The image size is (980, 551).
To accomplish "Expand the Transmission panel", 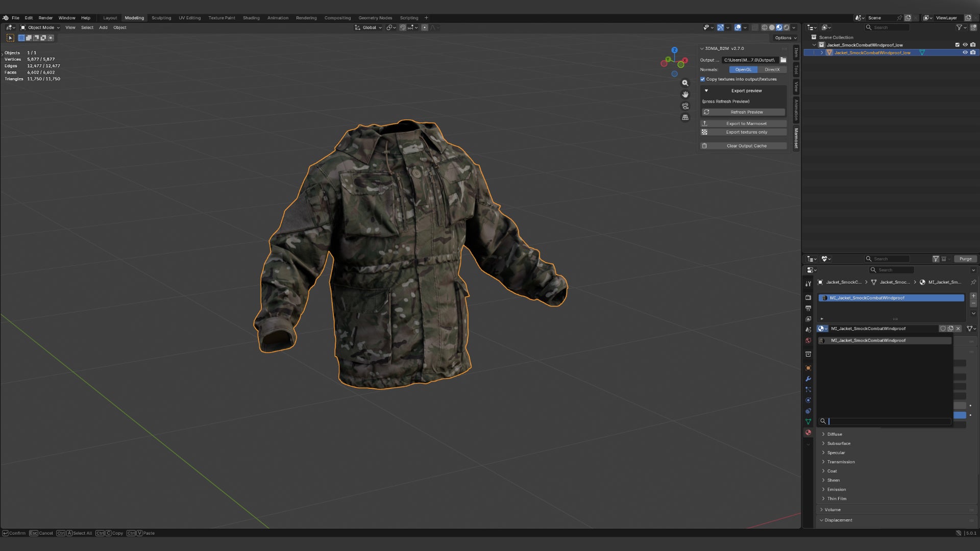I will coord(823,462).
